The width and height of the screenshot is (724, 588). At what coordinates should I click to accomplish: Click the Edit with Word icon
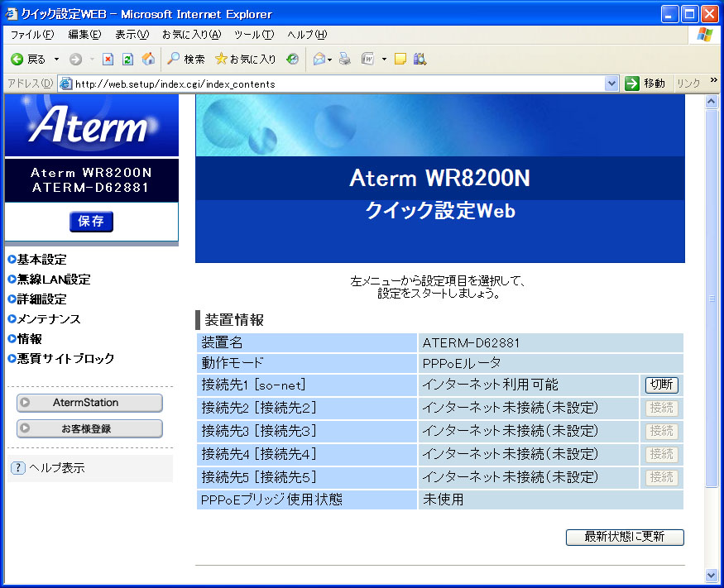(367, 59)
